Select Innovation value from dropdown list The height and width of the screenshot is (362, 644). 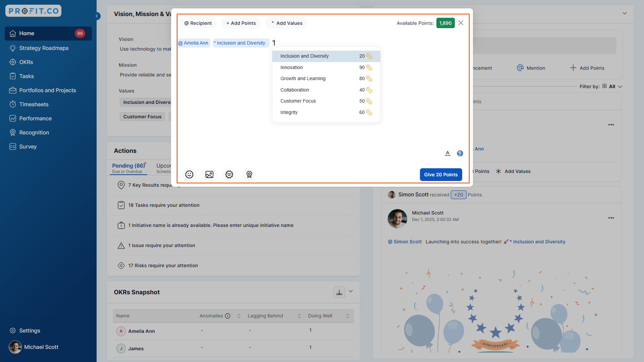pyautogui.click(x=291, y=67)
